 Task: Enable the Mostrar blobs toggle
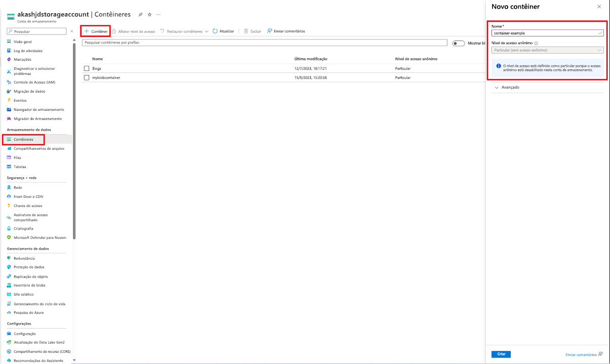click(458, 44)
